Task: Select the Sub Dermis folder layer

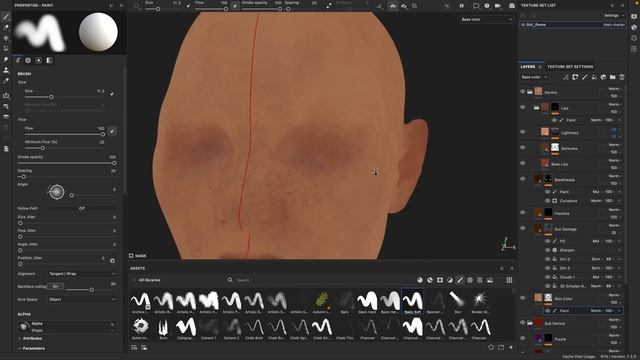Action: 571,323
